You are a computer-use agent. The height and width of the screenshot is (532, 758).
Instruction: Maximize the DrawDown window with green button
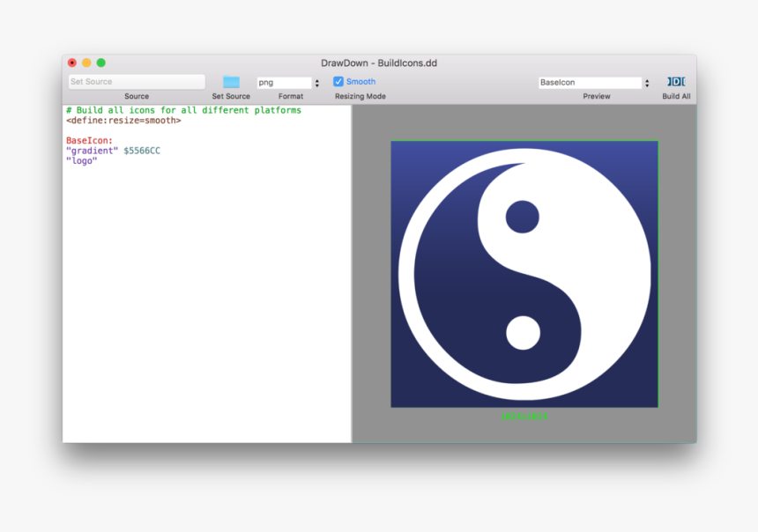click(x=101, y=63)
